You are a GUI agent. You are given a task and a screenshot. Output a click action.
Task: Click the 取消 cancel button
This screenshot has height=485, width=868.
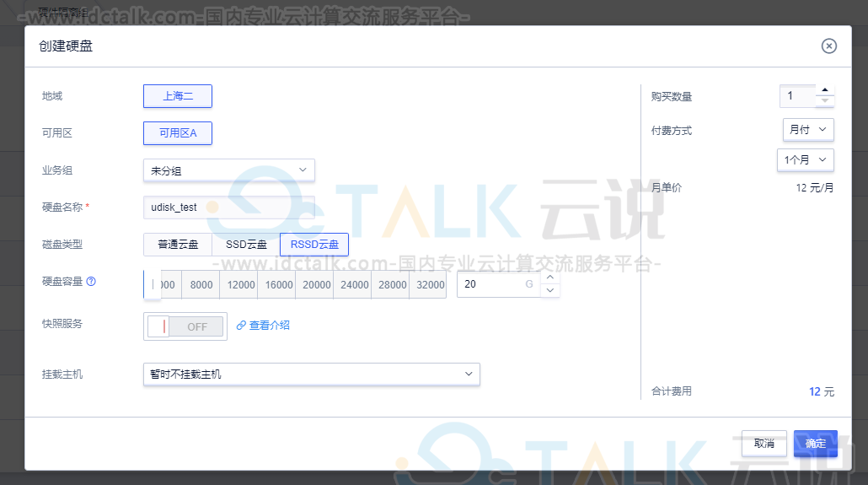point(764,444)
